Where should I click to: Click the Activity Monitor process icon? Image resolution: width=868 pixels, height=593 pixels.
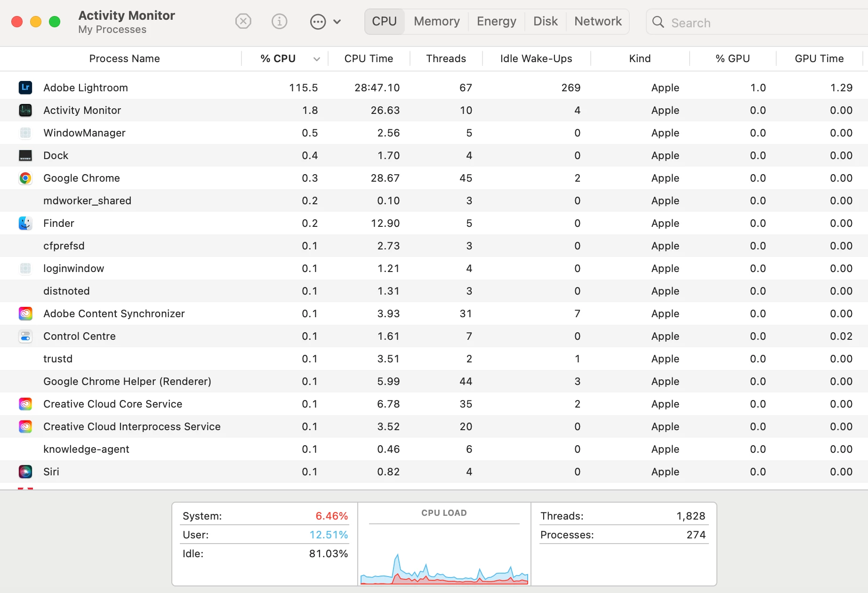25,110
